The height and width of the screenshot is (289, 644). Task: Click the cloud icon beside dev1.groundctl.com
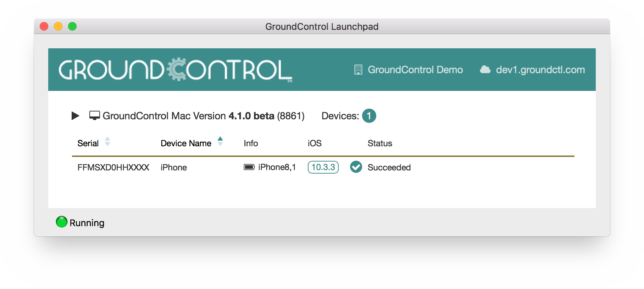click(x=485, y=70)
